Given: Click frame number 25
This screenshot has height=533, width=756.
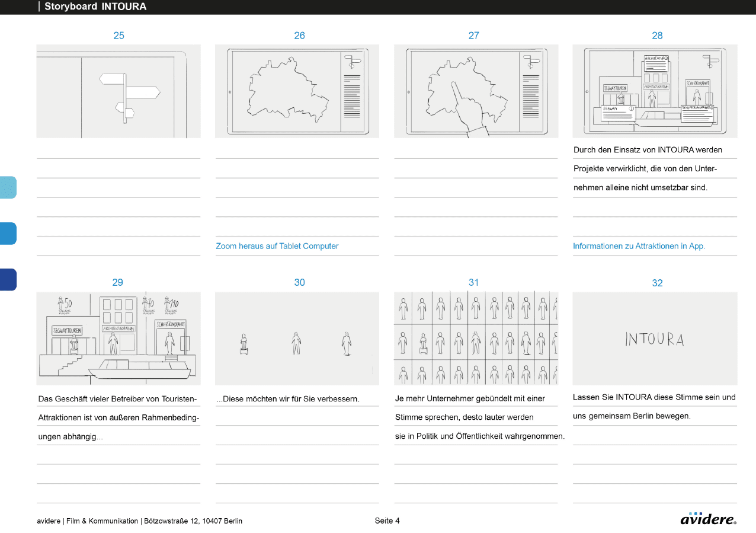Looking at the screenshot, I should pos(119,36).
